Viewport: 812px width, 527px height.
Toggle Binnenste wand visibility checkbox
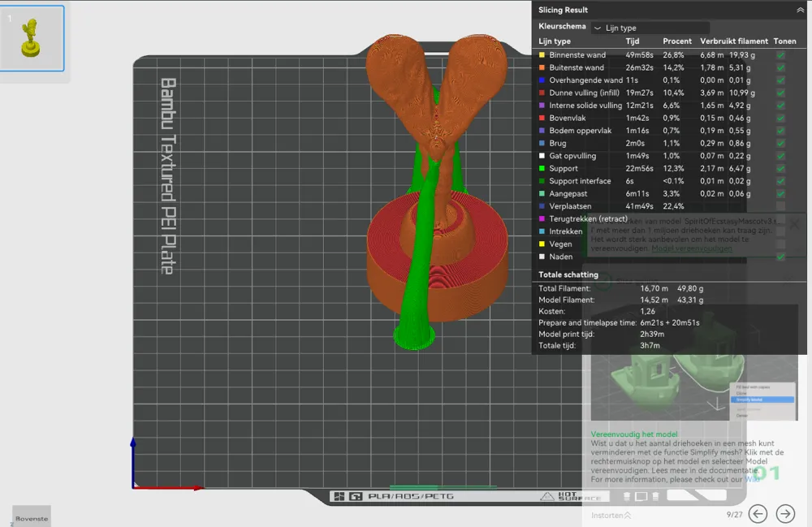click(x=780, y=55)
